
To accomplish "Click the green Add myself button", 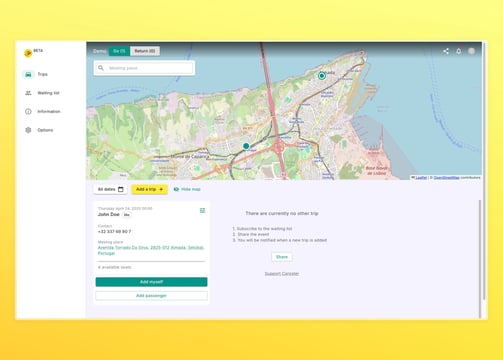I will [x=151, y=282].
